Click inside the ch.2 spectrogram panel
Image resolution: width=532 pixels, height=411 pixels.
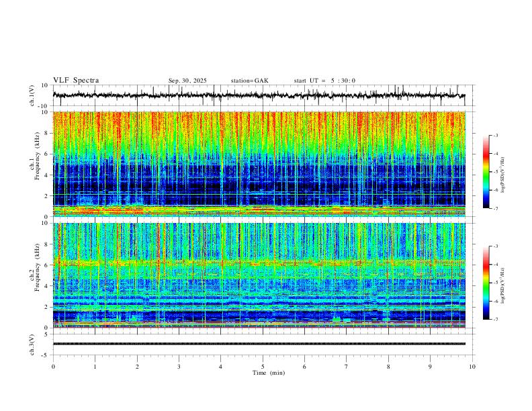click(x=259, y=275)
